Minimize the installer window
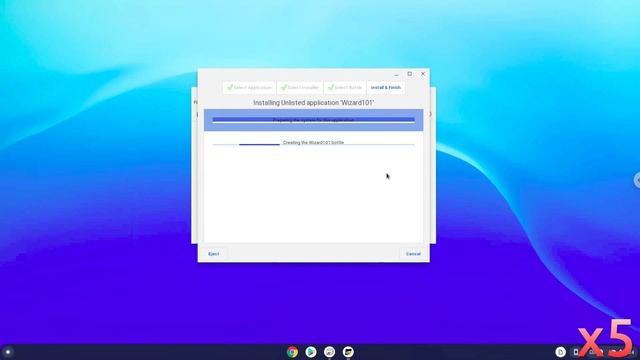640x360 pixels. coord(396,74)
